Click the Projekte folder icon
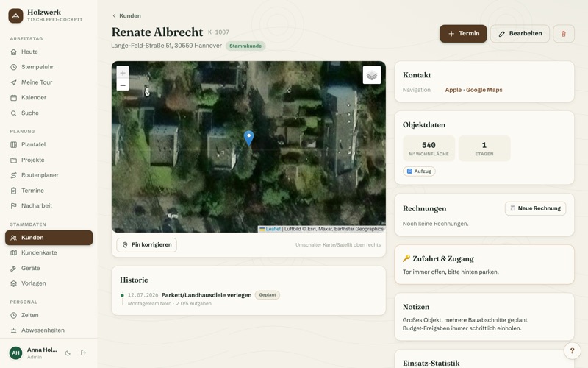Screen dimensions: 588x368 tap(13, 160)
